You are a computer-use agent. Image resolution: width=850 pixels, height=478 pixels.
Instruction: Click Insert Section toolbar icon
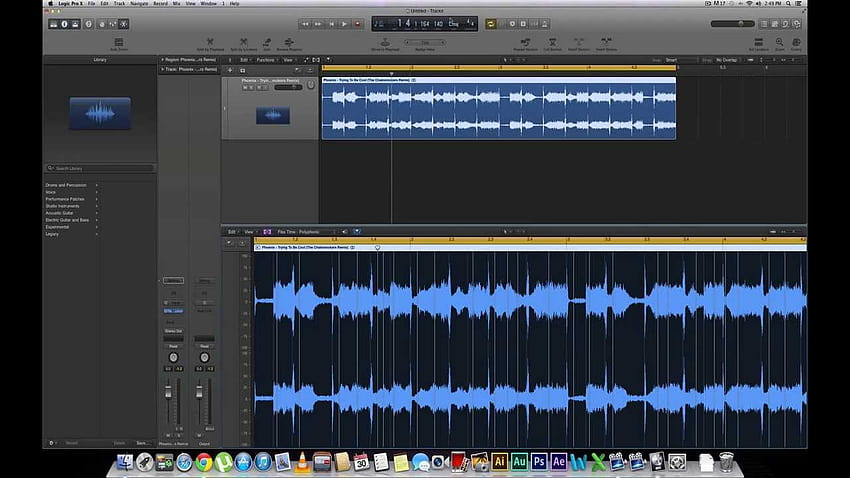(579, 44)
